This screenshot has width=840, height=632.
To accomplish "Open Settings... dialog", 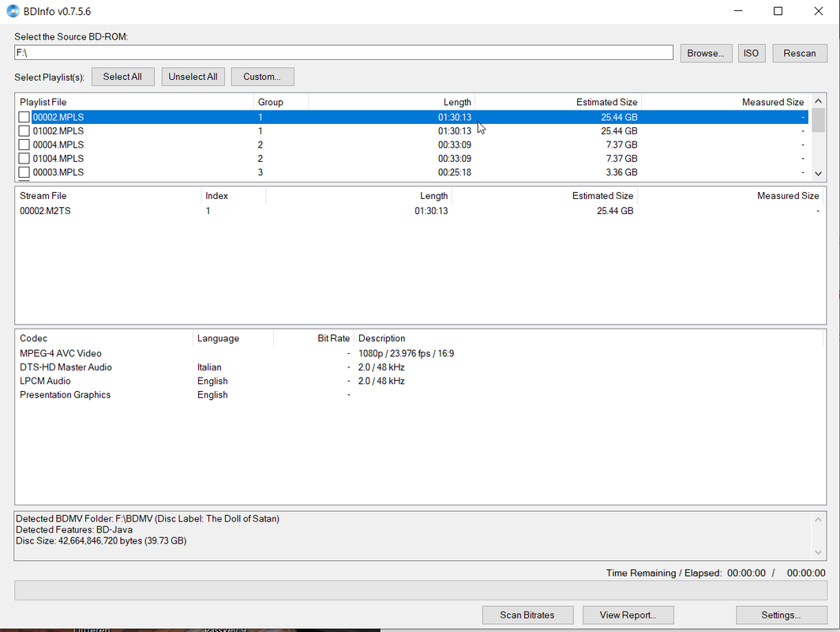I will [x=781, y=615].
